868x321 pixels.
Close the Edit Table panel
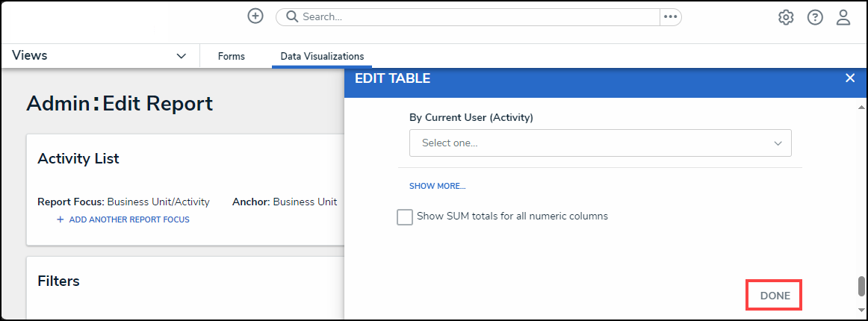[x=849, y=78]
